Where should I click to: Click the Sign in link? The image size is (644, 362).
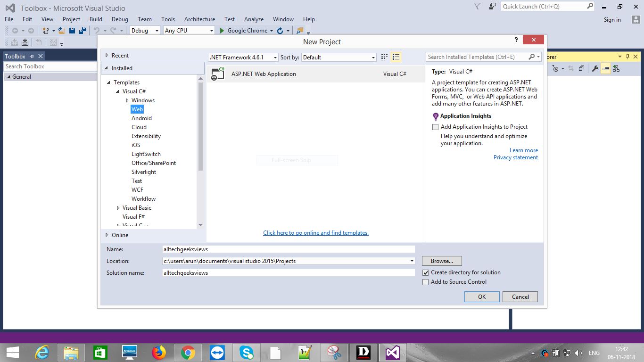click(612, 19)
